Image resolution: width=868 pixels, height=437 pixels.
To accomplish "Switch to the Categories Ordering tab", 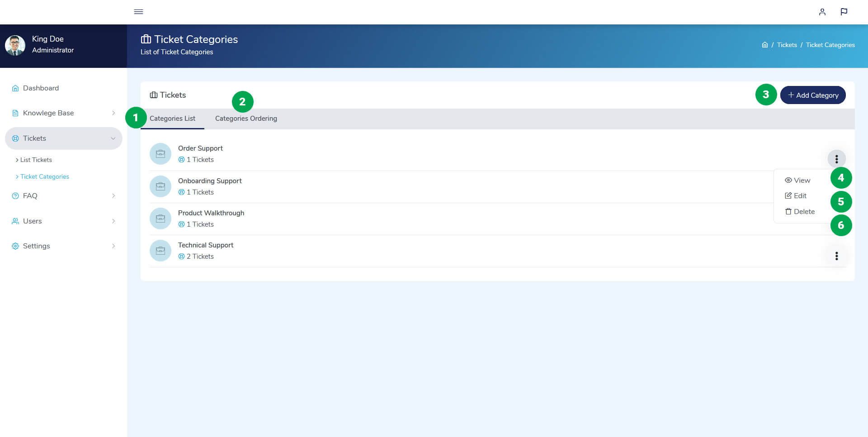I will tap(246, 119).
